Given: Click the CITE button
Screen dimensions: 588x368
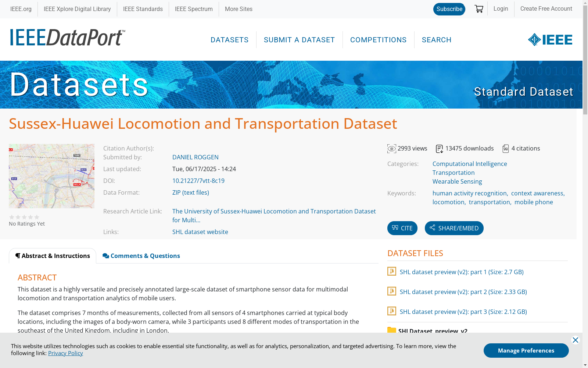Looking at the screenshot, I should click(x=402, y=228).
